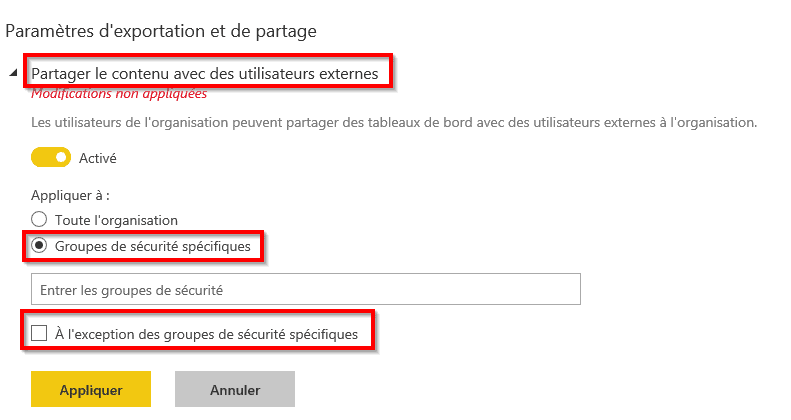Select the "Toute l'organisation" radio button
Viewport: 791px width, 420px height.
click(39, 219)
